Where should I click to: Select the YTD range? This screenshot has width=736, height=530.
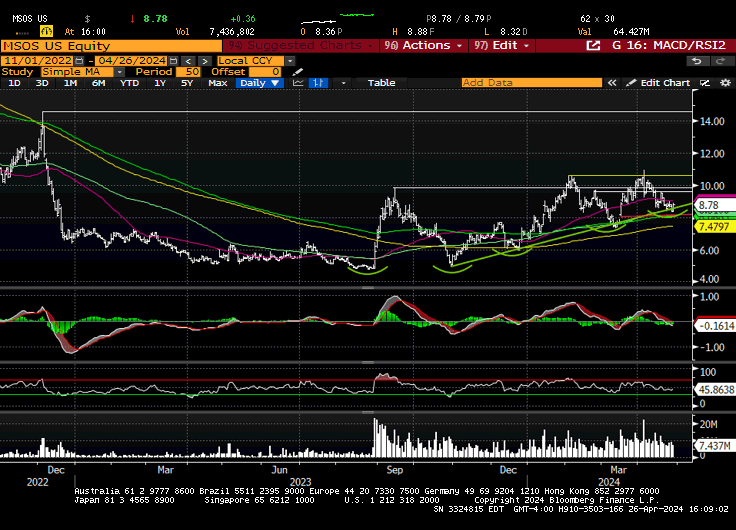tap(129, 83)
